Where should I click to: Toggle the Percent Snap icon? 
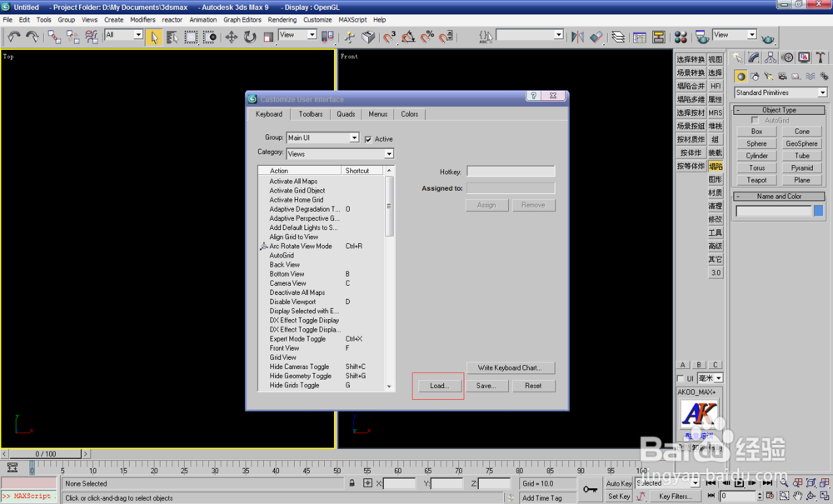click(x=427, y=37)
